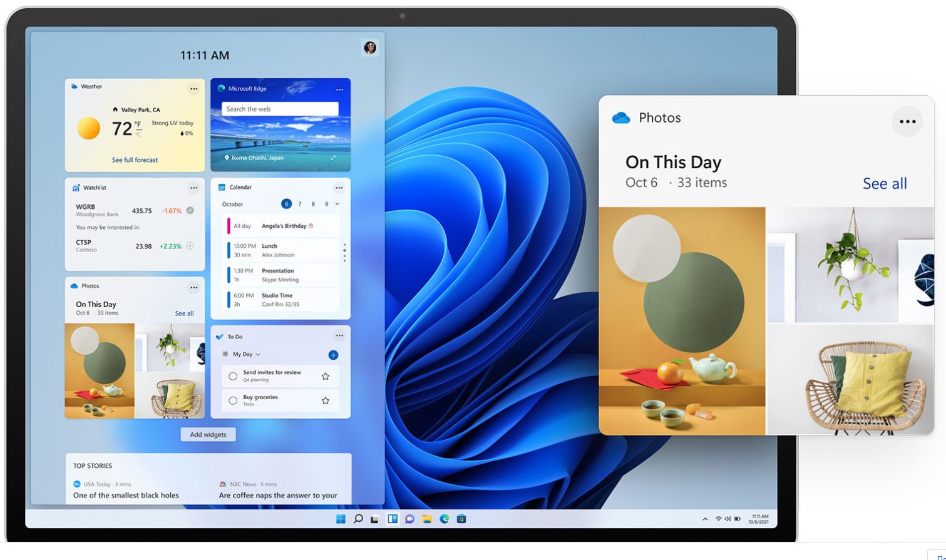This screenshot has height=560, width=946.
Task: Star the Buy groceries task
Action: (x=325, y=400)
